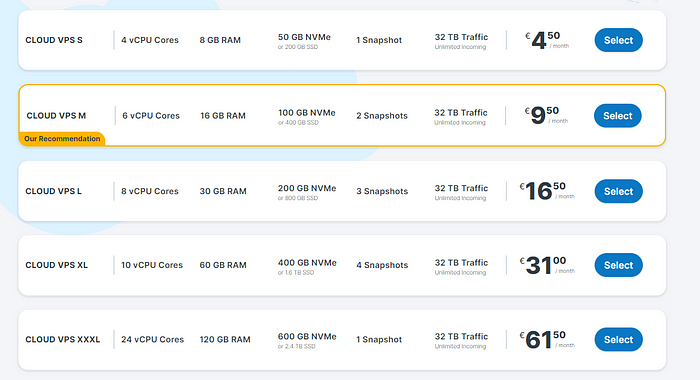Click '32 TB Traffic' in VPS L row
The height and width of the screenshot is (380, 700).
461,188
